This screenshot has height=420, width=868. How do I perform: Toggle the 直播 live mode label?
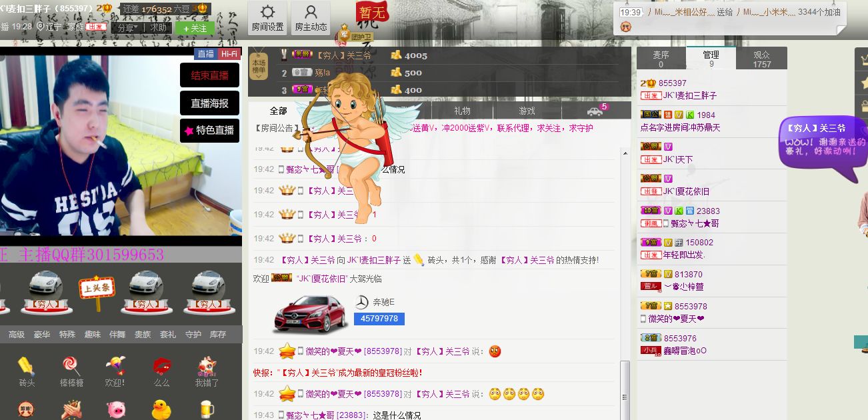(x=206, y=54)
